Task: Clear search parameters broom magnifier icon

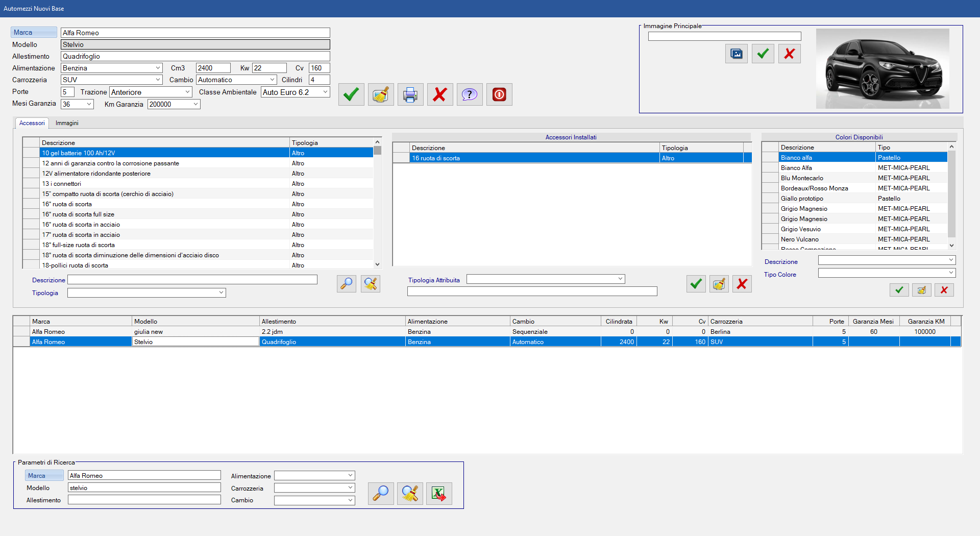Action: 410,493
